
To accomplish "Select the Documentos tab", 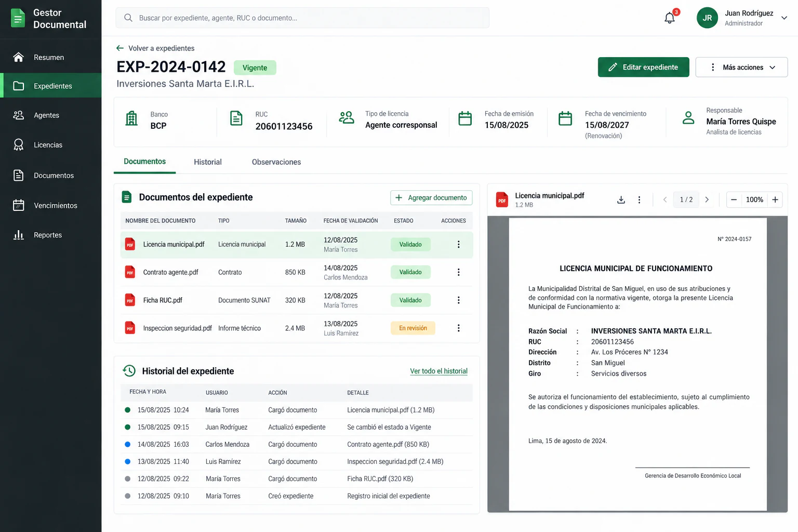I will pyautogui.click(x=144, y=162).
